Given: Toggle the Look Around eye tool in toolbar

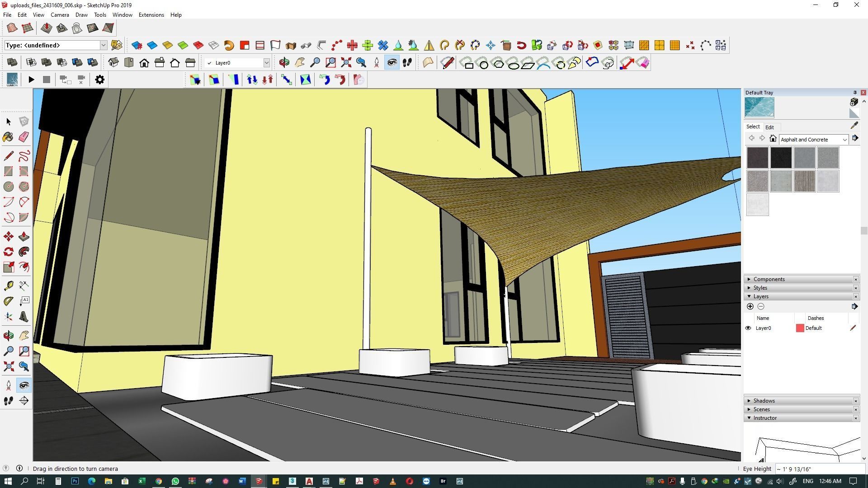Looking at the screenshot, I should coord(392,63).
